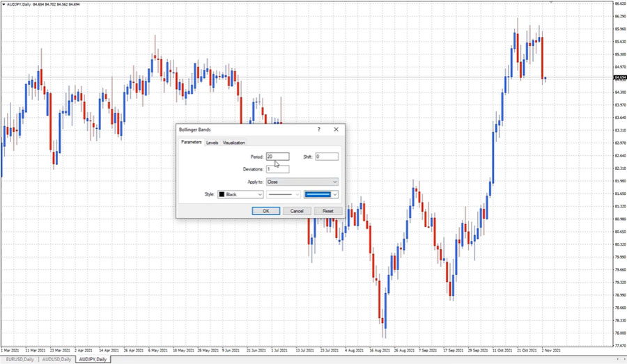Close the Bollinger Bands dialog

(x=336, y=129)
